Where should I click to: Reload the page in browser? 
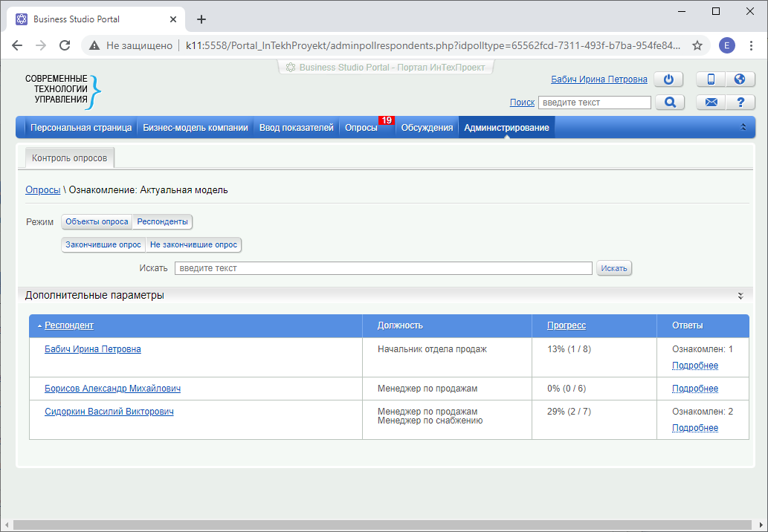[x=65, y=45]
